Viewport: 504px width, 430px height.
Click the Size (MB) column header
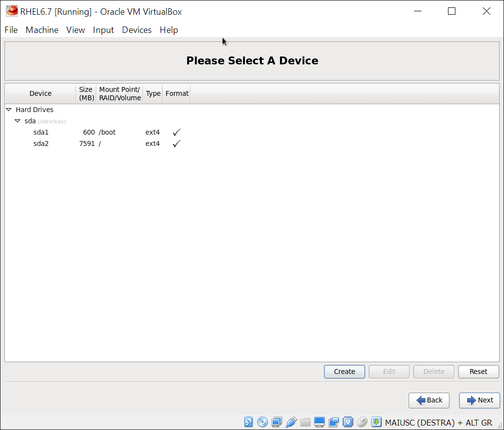(86, 93)
